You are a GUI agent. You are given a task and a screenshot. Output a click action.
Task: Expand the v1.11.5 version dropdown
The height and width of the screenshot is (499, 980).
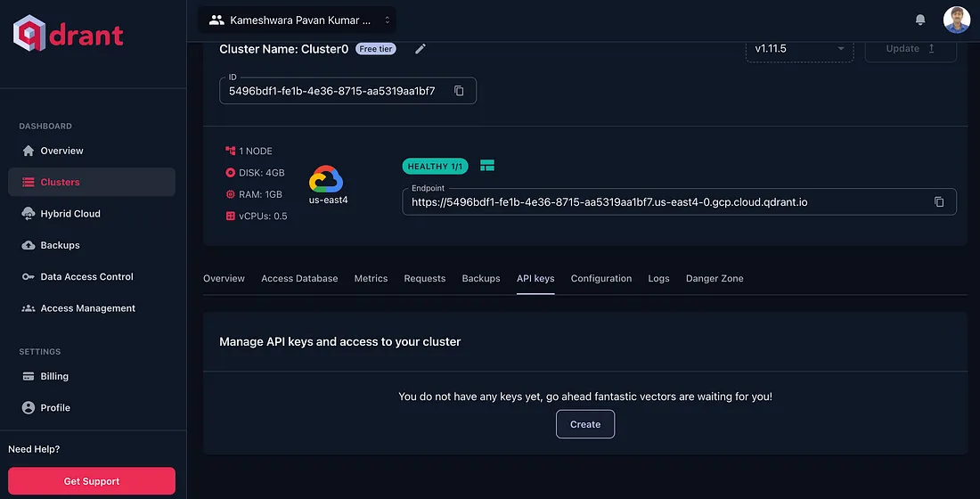799,49
